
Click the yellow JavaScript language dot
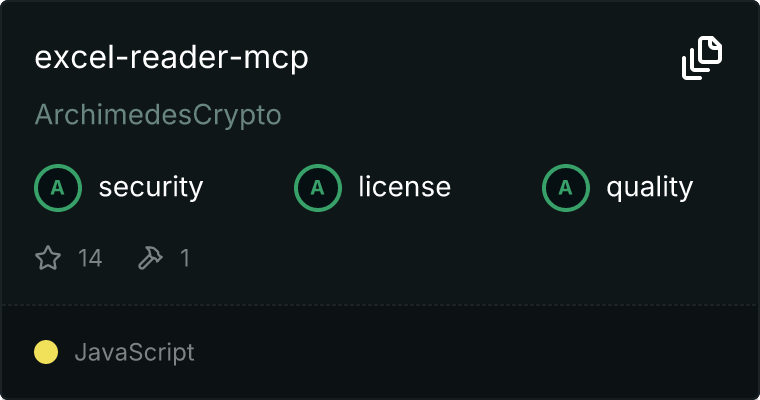(x=46, y=352)
